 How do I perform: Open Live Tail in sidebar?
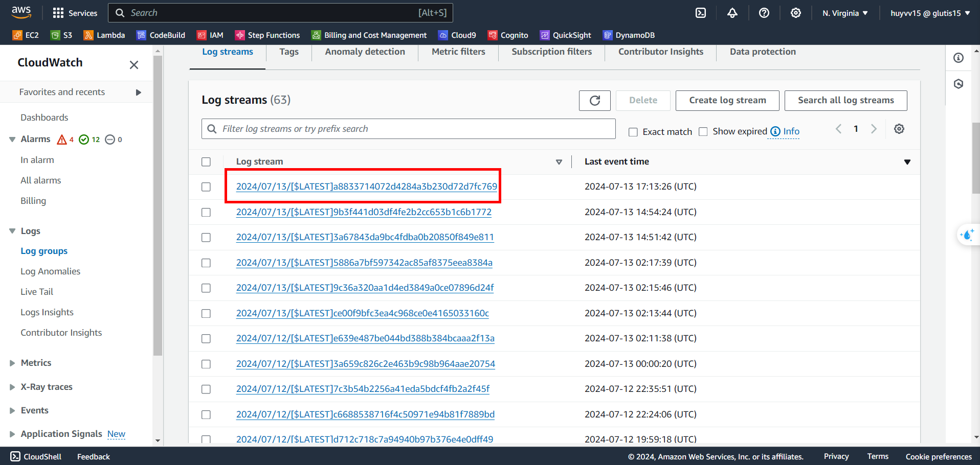[37, 292]
